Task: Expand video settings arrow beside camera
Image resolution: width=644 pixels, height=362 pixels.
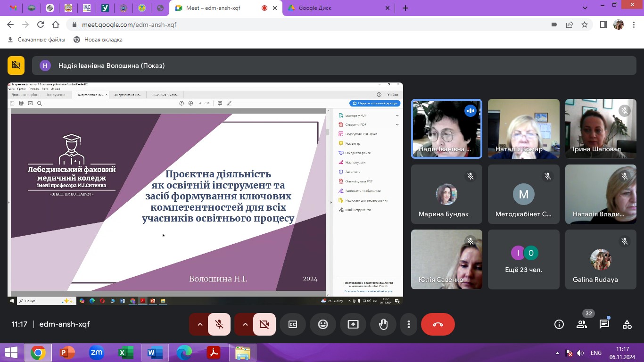Action: pyautogui.click(x=245, y=324)
